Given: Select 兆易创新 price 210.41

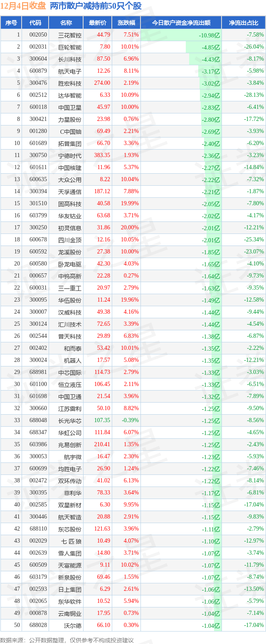Looking at the screenshot, I should (x=102, y=445).
